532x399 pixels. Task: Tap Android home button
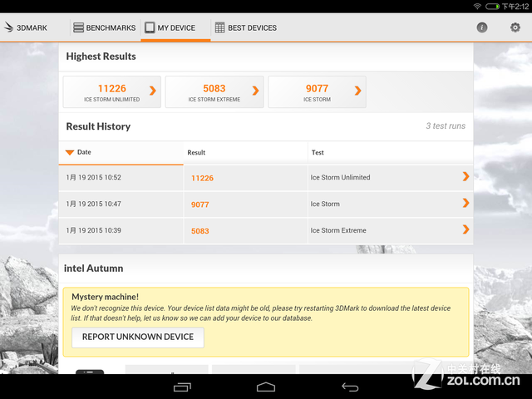click(266, 387)
